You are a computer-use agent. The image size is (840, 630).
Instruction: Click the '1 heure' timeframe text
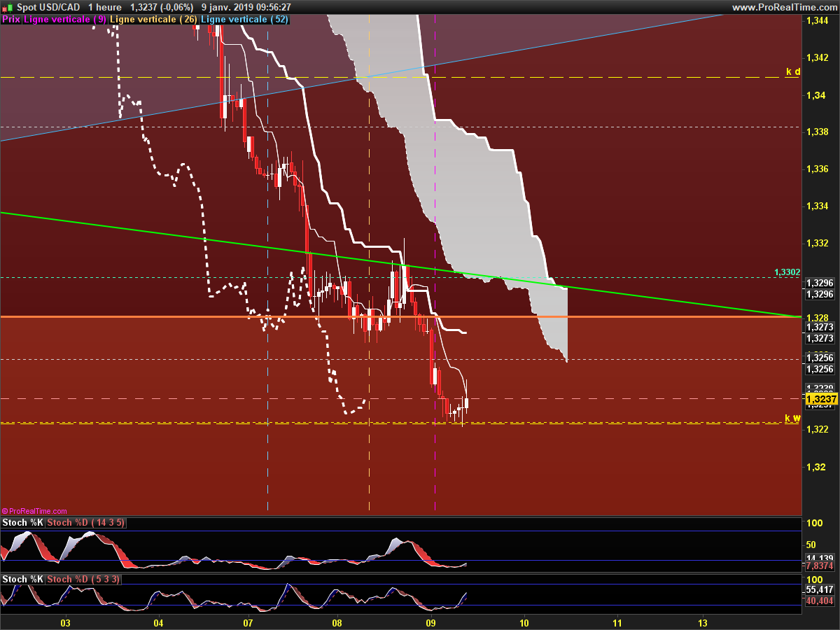(x=105, y=7)
